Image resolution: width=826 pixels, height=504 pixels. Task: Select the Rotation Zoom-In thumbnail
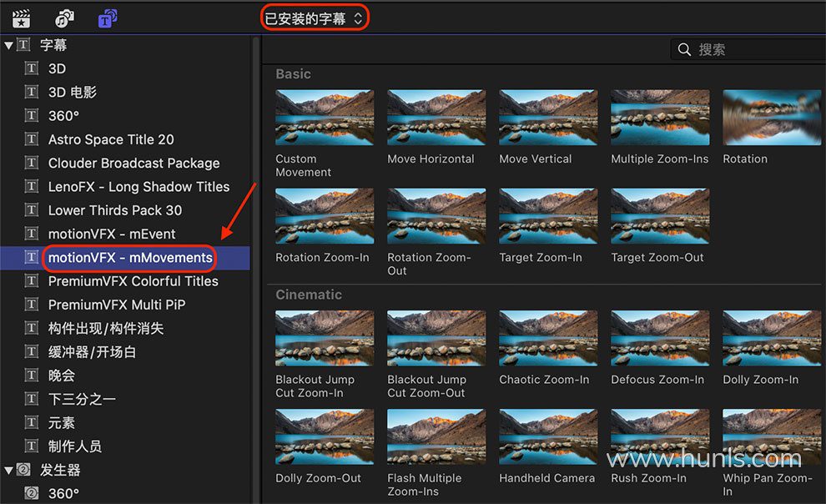click(x=325, y=216)
